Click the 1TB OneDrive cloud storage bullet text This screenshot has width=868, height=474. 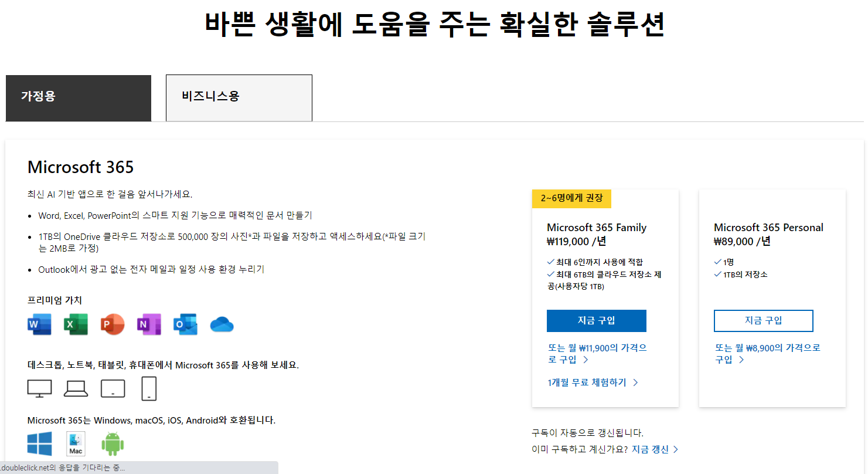point(232,242)
